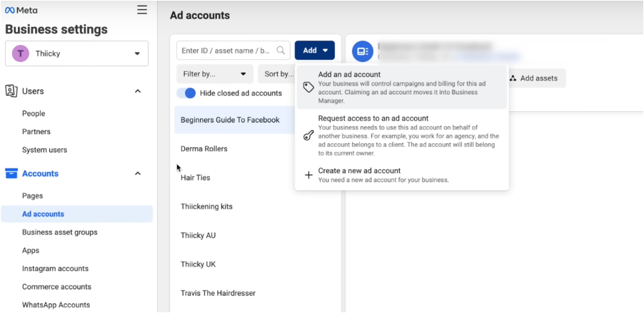Open People in the sidebar
Image resolution: width=644 pixels, height=313 pixels.
34,113
